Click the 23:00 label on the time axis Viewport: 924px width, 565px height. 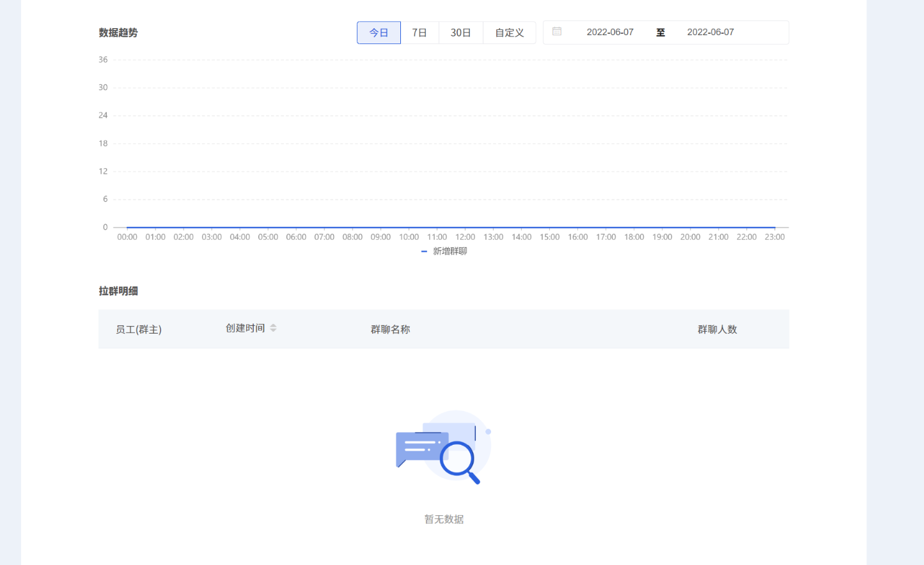[774, 237]
